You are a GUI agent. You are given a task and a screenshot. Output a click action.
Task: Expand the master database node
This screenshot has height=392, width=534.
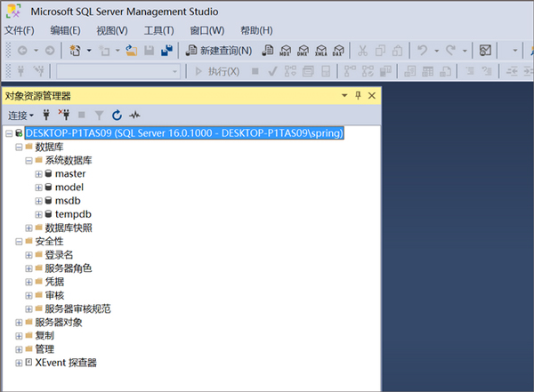click(x=38, y=174)
